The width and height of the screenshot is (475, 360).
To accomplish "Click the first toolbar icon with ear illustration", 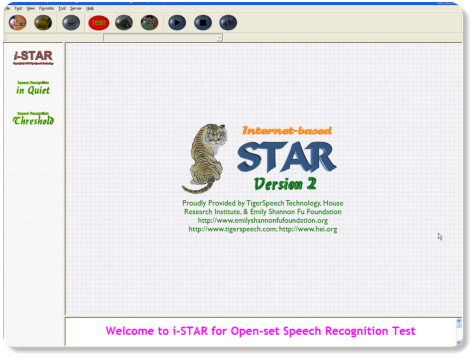I will (x=17, y=23).
